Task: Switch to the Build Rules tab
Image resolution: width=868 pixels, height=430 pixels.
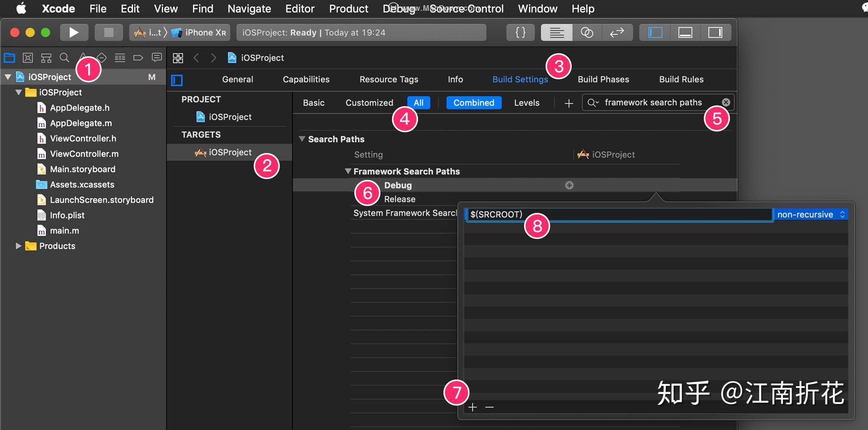Action: click(x=681, y=79)
